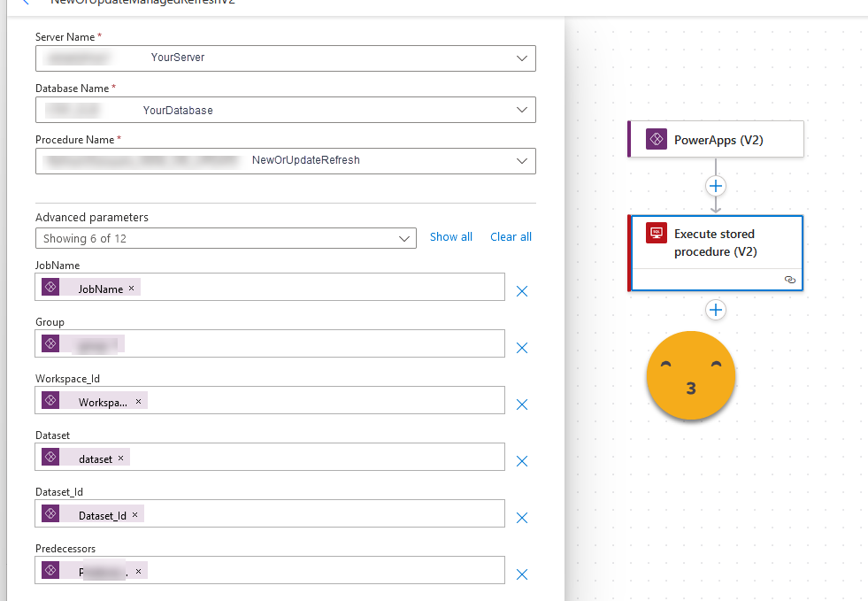Remove the JobName token from its field
Screen dimensions: 868x601
(132, 289)
